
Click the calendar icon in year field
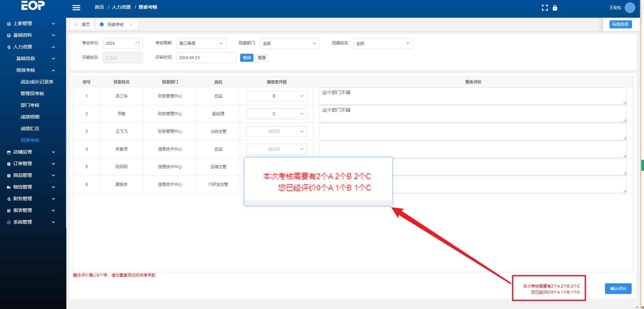coord(138,43)
